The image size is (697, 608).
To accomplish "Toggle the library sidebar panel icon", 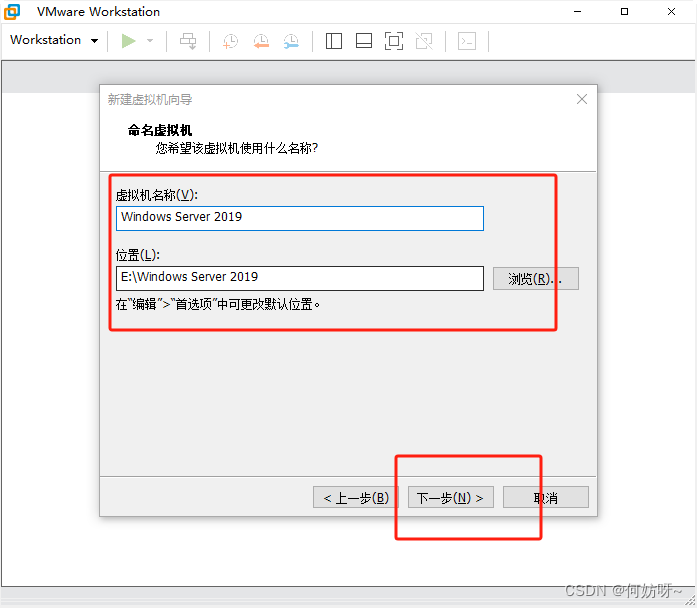I will click(x=334, y=41).
